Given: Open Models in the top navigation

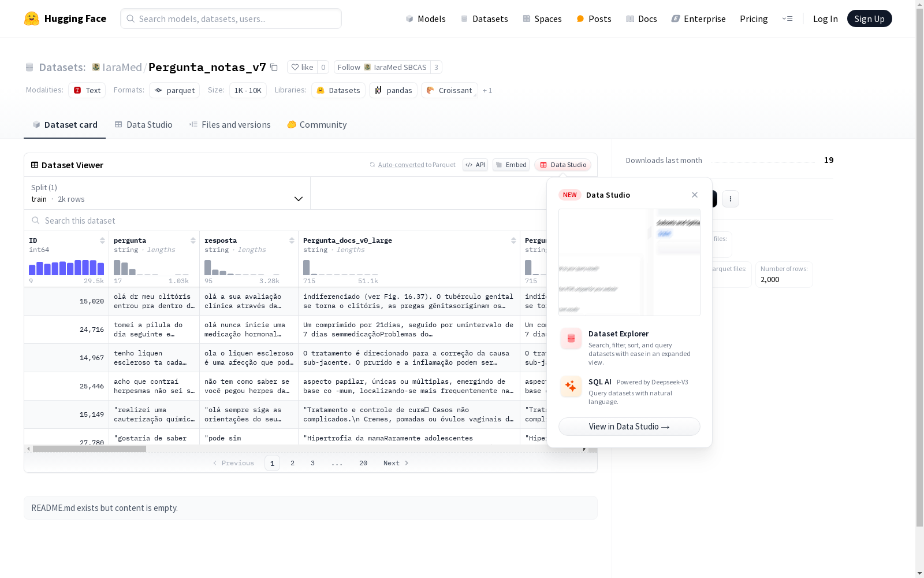Looking at the screenshot, I should (426, 19).
